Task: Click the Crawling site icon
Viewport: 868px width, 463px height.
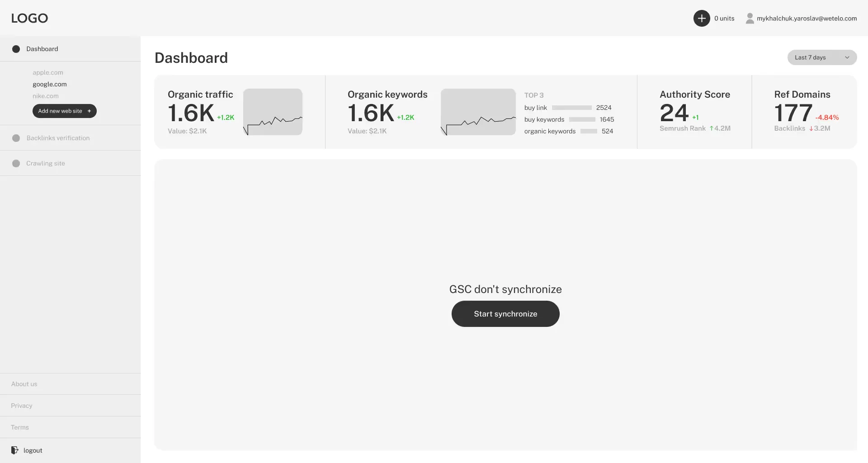Action: point(16,163)
